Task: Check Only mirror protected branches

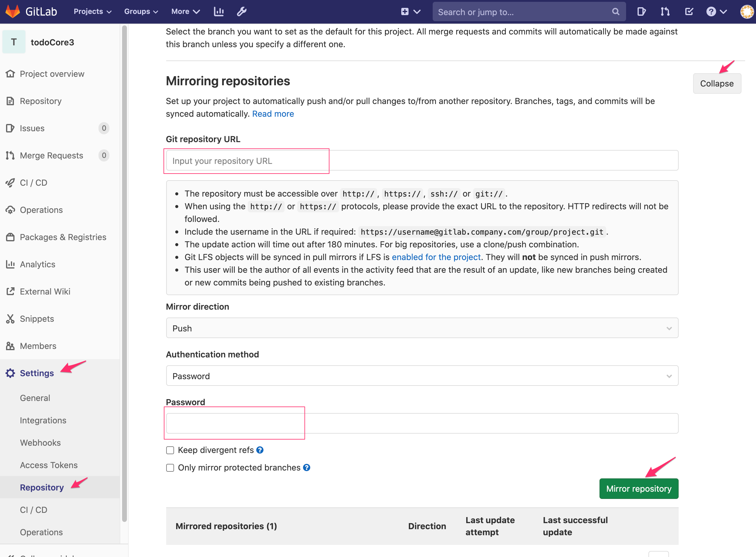Action: click(x=170, y=468)
